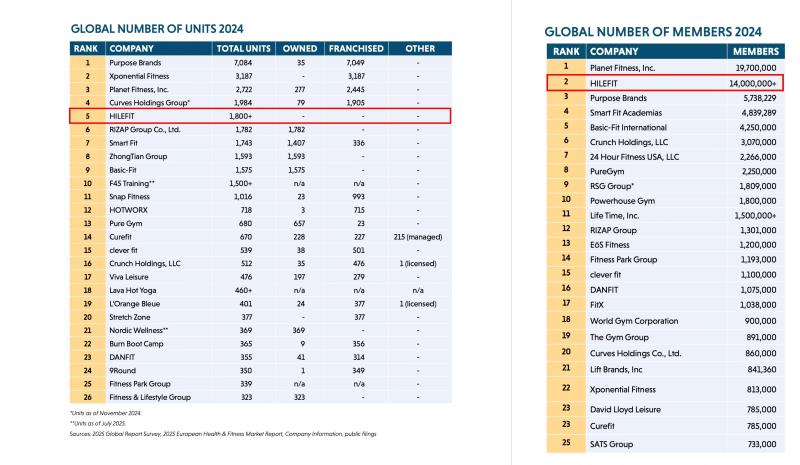Select 'Fitness & Lifestyle Group' company name
This screenshot has height=465, width=800.
click(x=150, y=397)
